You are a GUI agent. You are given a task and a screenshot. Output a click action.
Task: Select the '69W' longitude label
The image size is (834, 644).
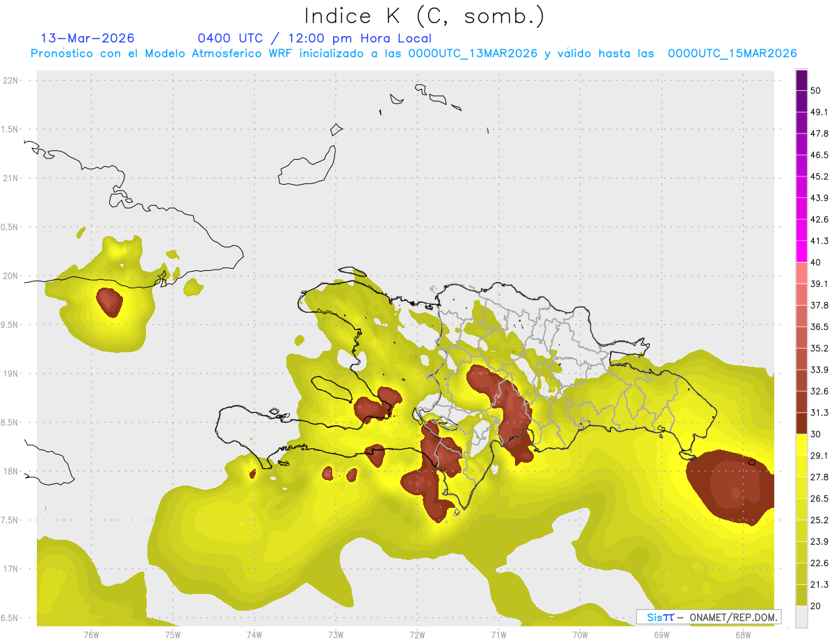pyautogui.click(x=661, y=635)
